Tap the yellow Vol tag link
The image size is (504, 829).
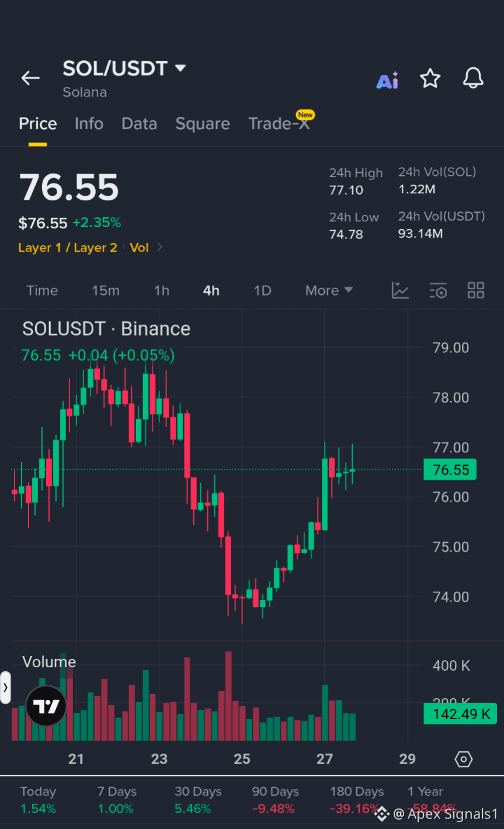[x=140, y=248]
